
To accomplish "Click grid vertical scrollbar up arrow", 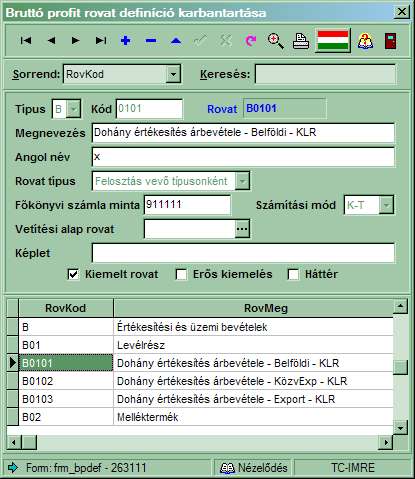I will 400,306.
